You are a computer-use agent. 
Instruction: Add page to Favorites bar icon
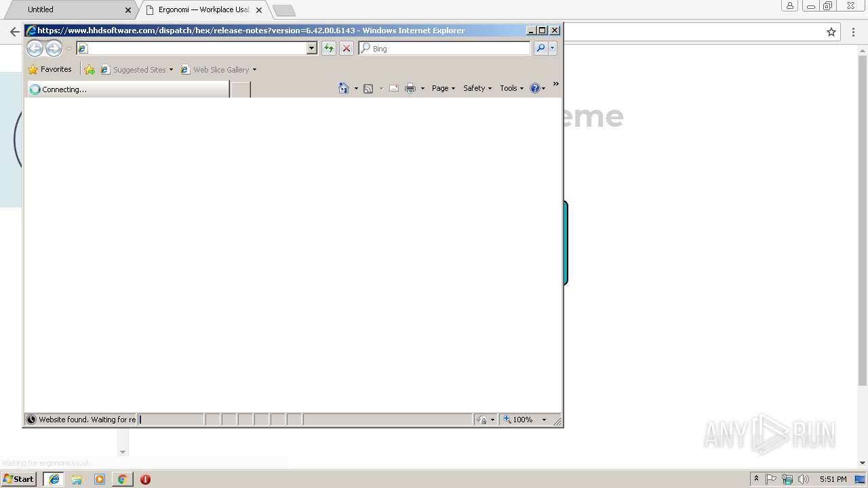click(x=90, y=69)
